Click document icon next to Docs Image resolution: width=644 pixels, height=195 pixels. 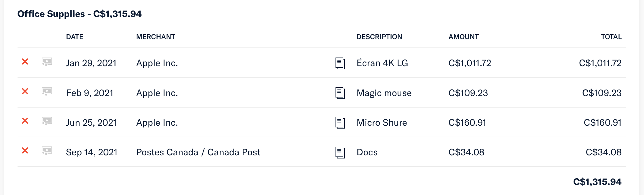(x=340, y=152)
